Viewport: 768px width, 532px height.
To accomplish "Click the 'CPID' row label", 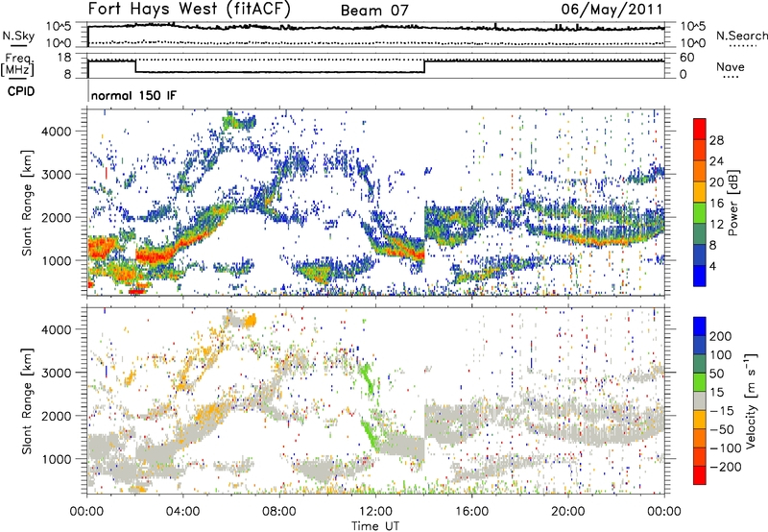I will (21, 91).
